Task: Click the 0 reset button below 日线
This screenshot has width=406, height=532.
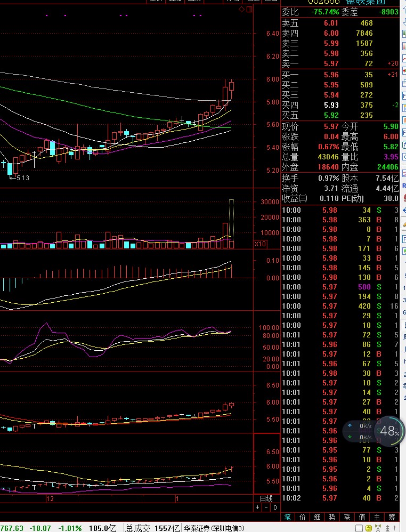Action: click(x=275, y=507)
